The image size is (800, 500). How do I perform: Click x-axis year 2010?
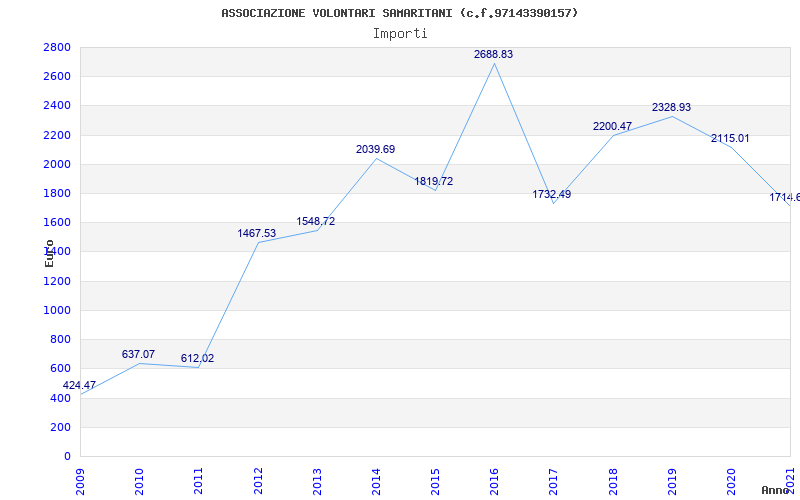pyautogui.click(x=140, y=481)
